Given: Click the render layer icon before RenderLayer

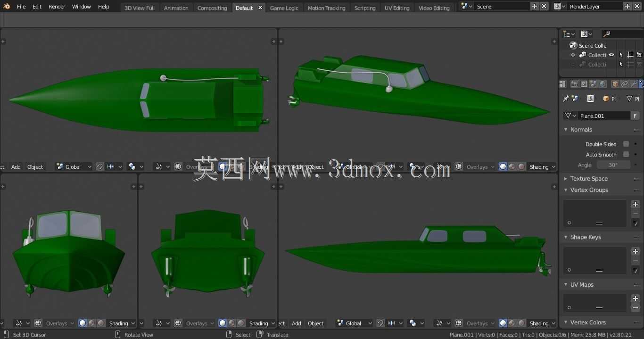Looking at the screenshot, I should click(x=560, y=7).
